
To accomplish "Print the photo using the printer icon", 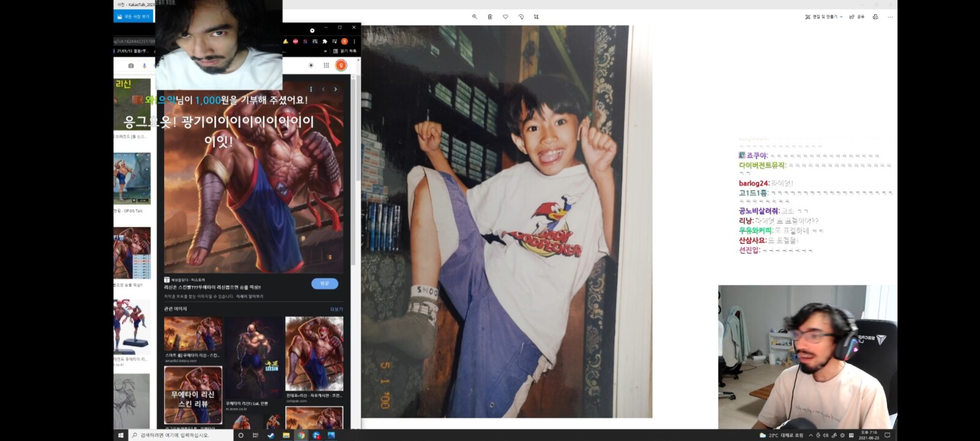I will pos(875,17).
